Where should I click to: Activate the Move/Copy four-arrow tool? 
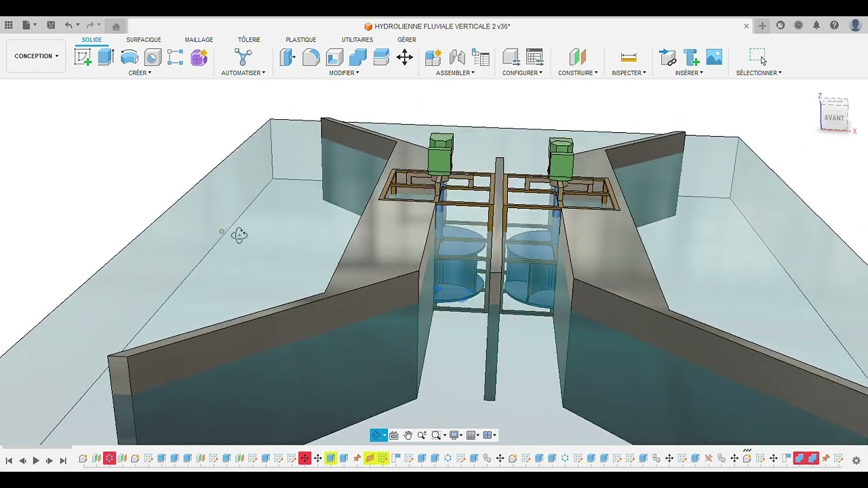(405, 57)
